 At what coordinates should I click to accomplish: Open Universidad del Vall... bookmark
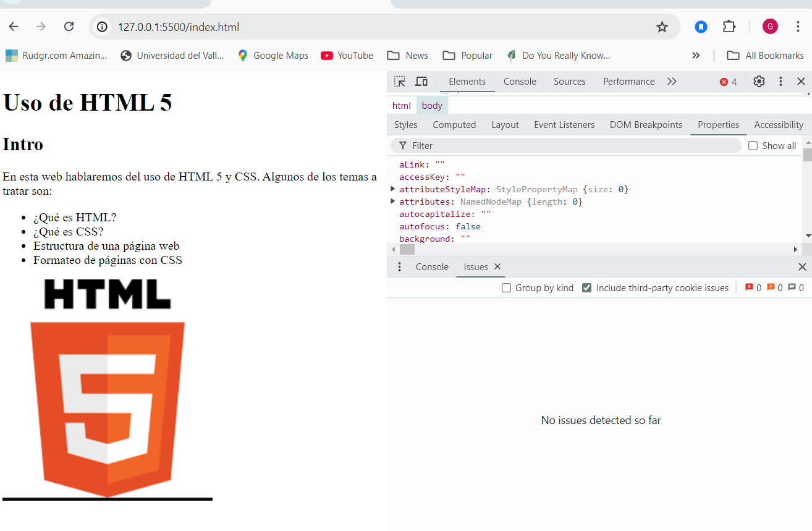pos(172,56)
